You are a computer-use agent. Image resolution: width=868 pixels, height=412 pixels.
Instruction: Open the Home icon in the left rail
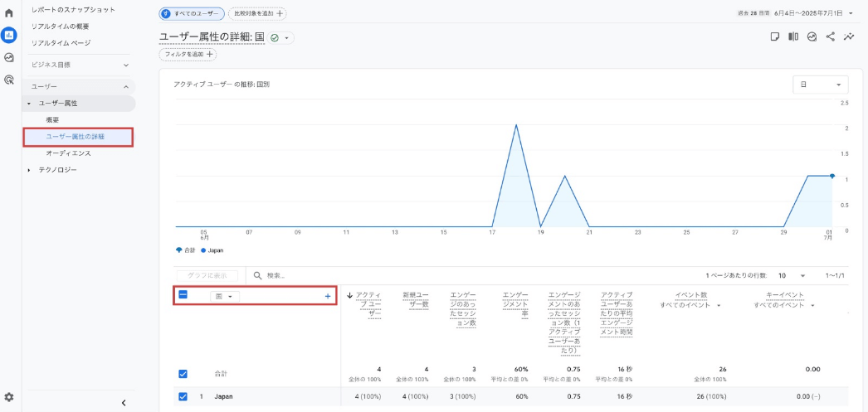[x=9, y=13]
